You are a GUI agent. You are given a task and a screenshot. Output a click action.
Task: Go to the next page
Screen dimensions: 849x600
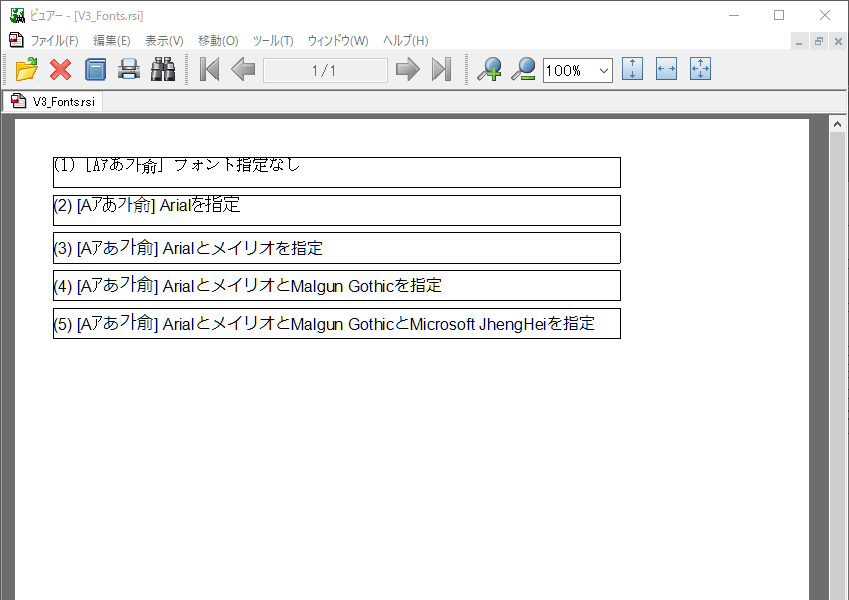pyautogui.click(x=408, y=69)
